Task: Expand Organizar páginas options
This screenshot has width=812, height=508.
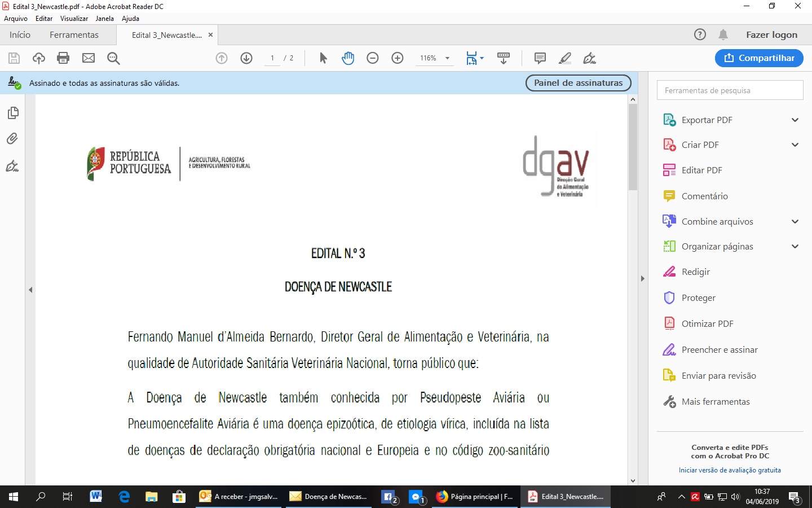Action: click(x=795, y=246)
